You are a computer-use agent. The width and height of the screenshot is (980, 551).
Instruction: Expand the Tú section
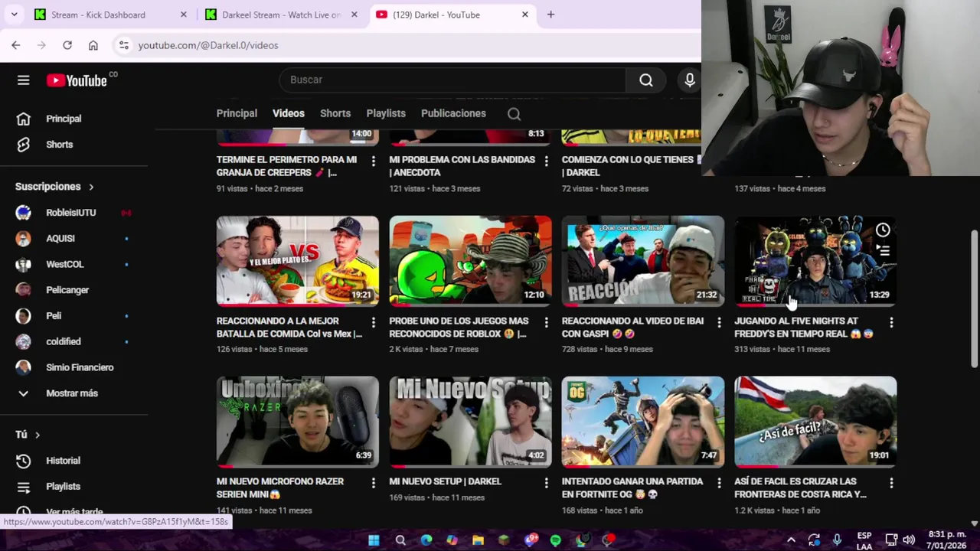click(x=28, y=435)
